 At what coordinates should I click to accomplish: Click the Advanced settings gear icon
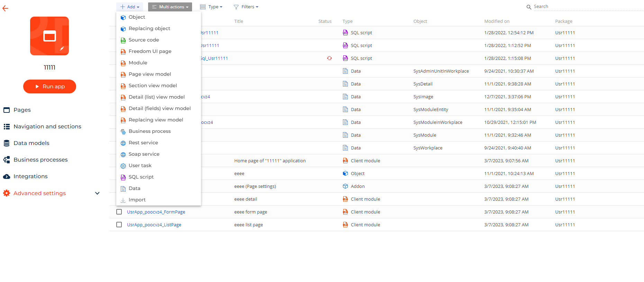click(7, 193)
